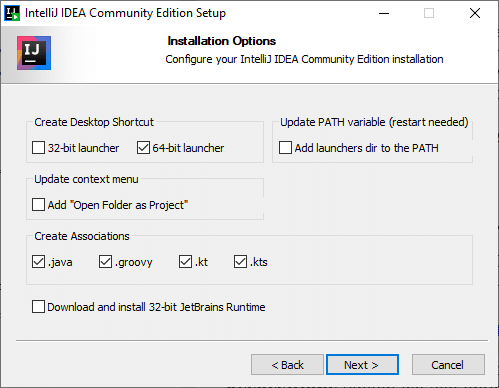
Task: Uncheck the .java file association
Action: [39, 262]
